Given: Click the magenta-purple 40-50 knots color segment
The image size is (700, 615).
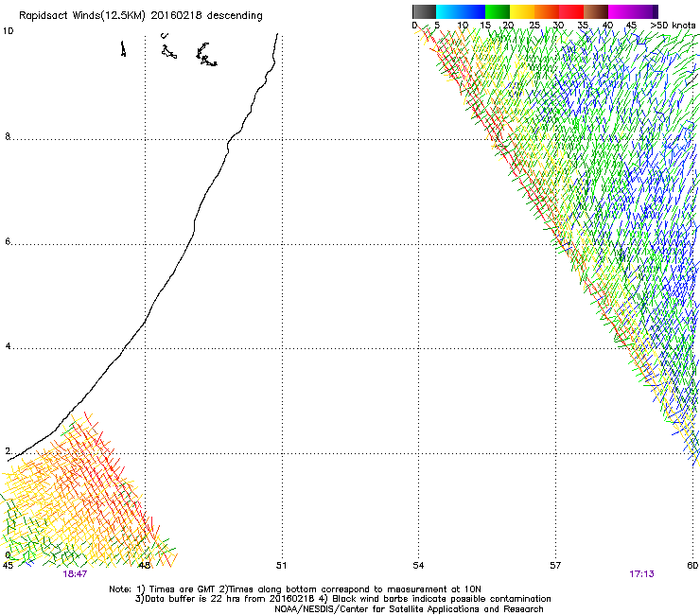Looking at the screenshot, I should 633,11.
